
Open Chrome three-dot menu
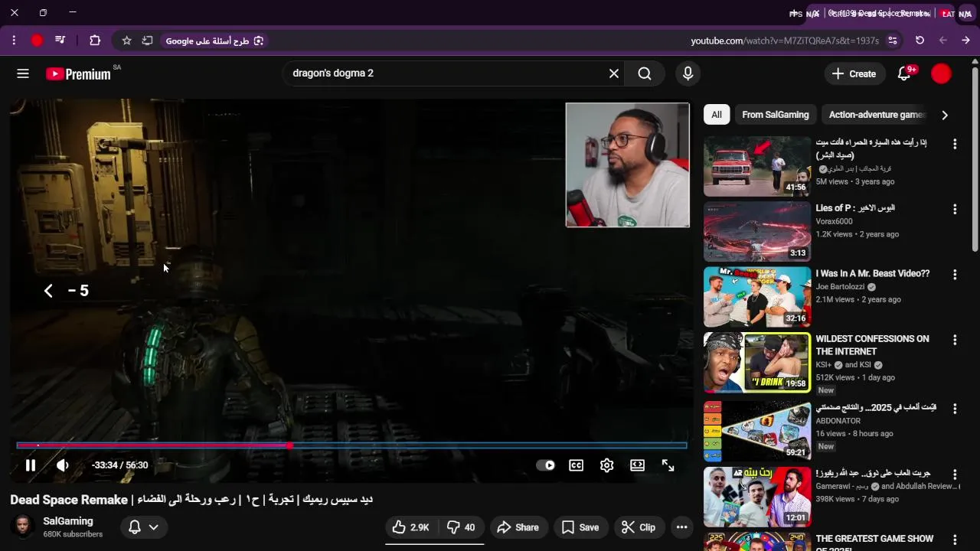(14, 41)
